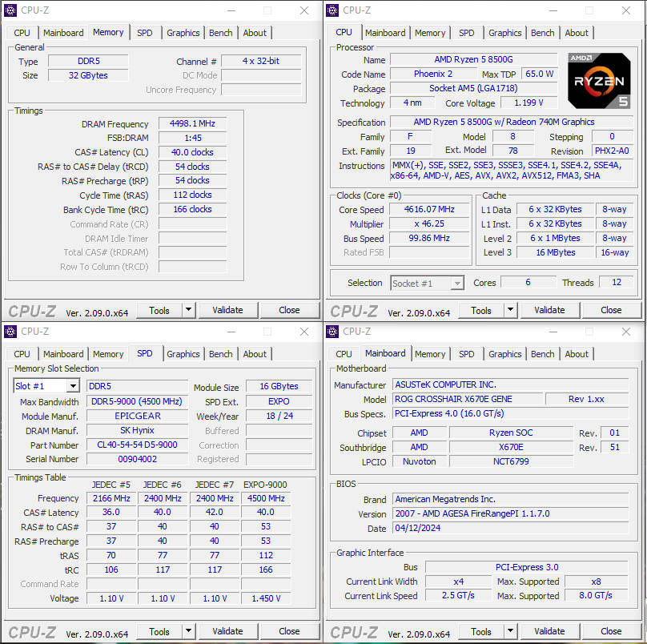Open Bench tab in CPU window
647x644 pixels.
click(x=543, y=33)
